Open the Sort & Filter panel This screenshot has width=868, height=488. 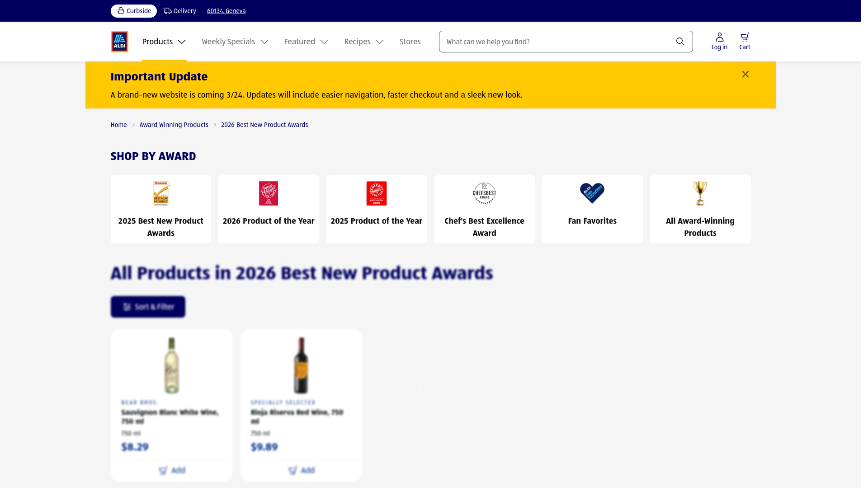[148, 307]
